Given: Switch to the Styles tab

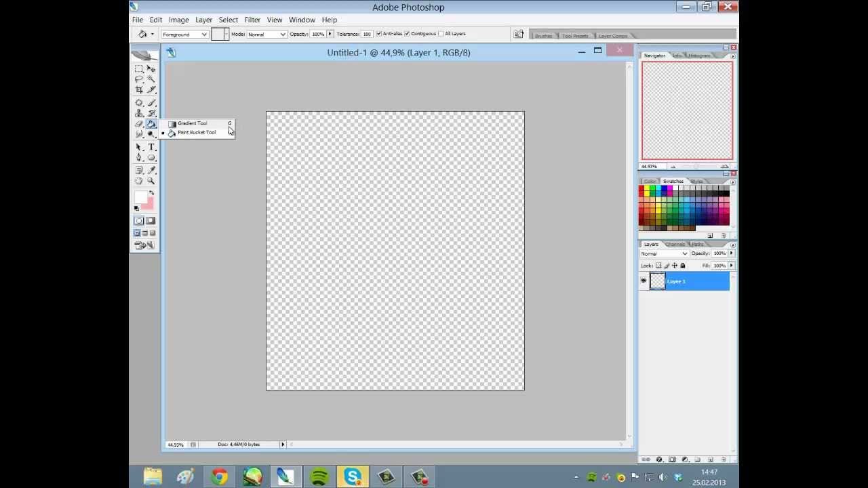Looking at the screenshot, I should click(x=696, y=182).
